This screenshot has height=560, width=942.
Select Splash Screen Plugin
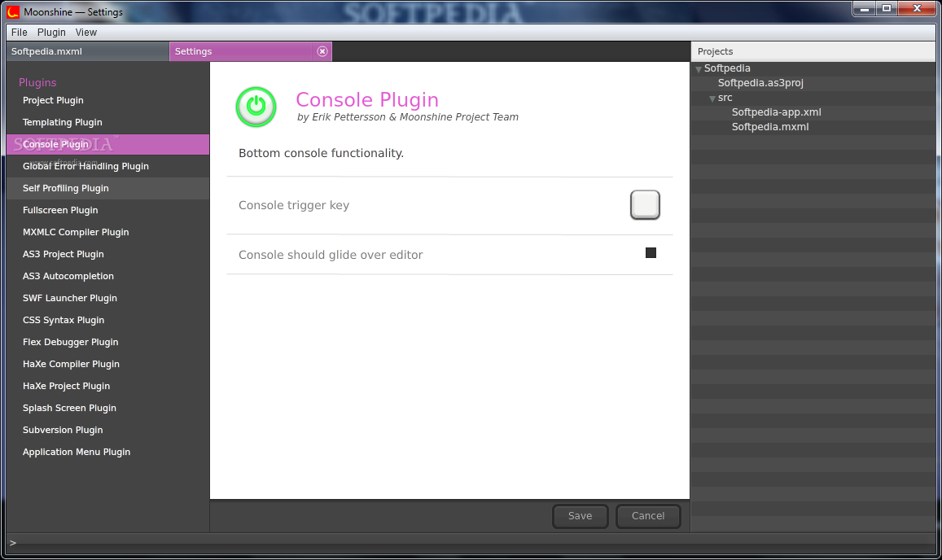tap(108, 408)
